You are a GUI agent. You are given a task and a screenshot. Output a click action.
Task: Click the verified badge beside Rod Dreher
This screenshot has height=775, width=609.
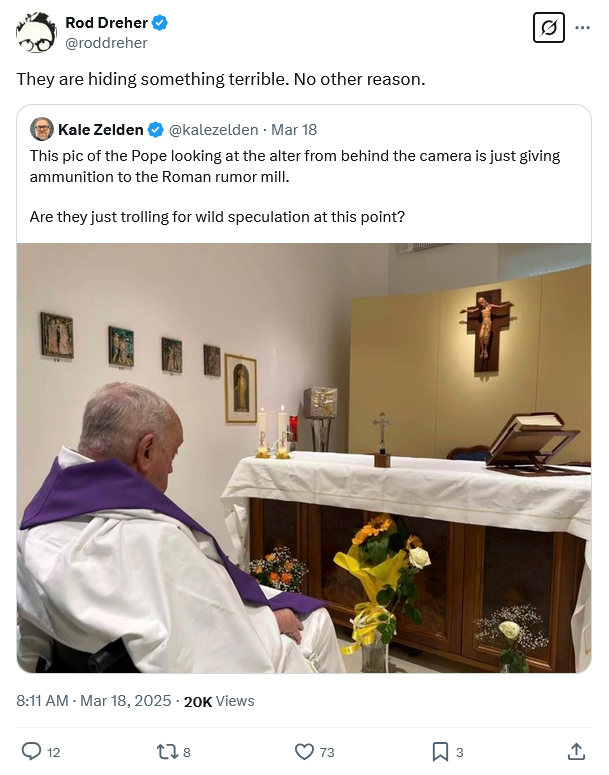pos(158,22)
